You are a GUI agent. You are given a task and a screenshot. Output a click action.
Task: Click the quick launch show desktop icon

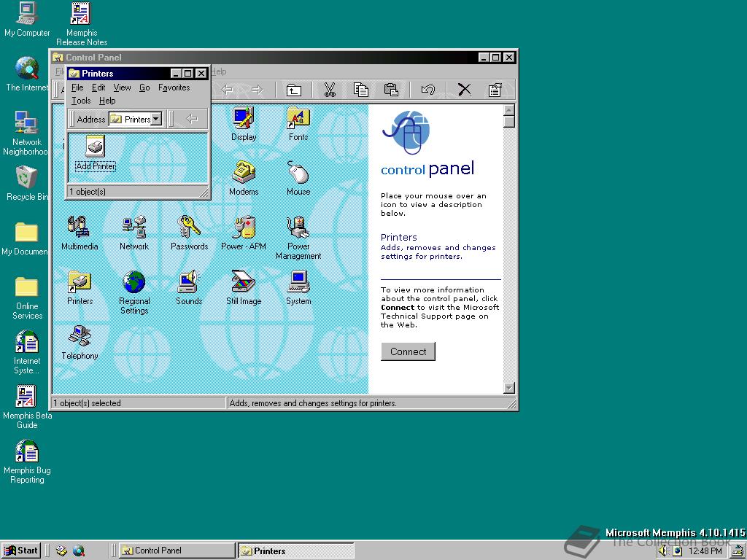[61, 551]
